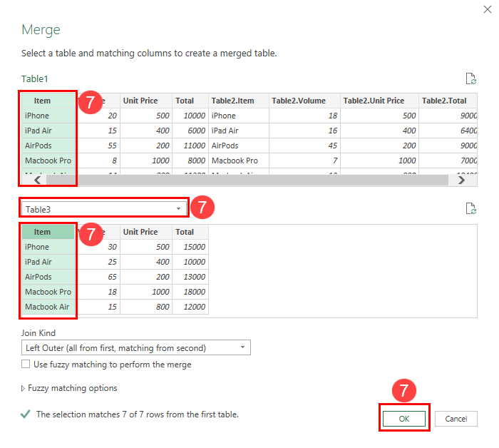Viewport: 499px width, 448px height.
Task: Click the Macbook Pro cell in Table3 Item column
Action: tap(48, 292)
